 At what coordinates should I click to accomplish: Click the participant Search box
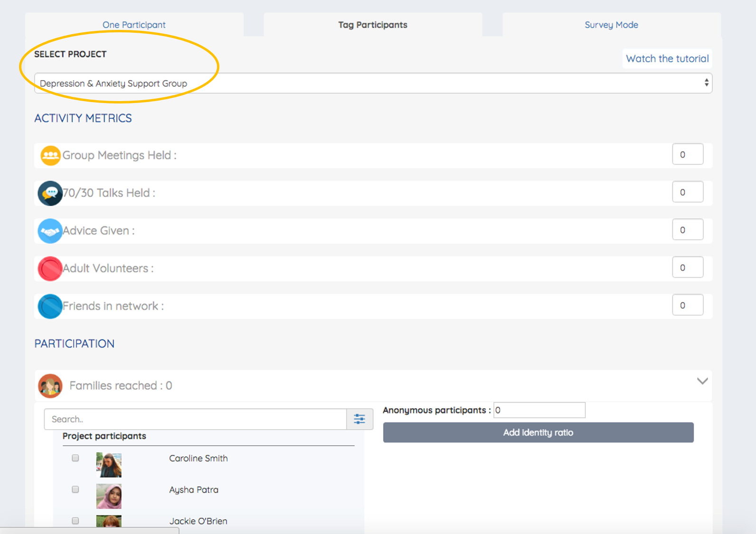(195, 419)
